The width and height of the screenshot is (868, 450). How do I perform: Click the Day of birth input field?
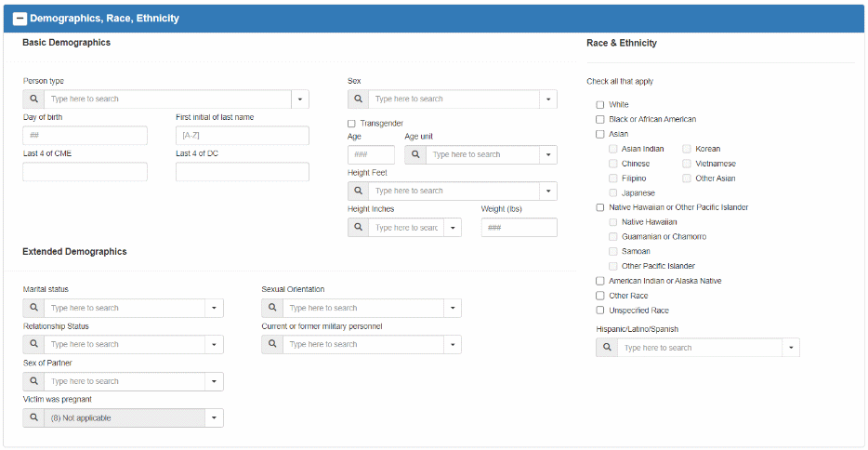85,136
